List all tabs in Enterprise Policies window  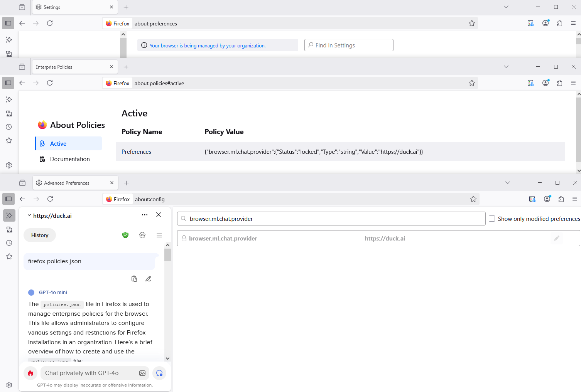(506, 67)
